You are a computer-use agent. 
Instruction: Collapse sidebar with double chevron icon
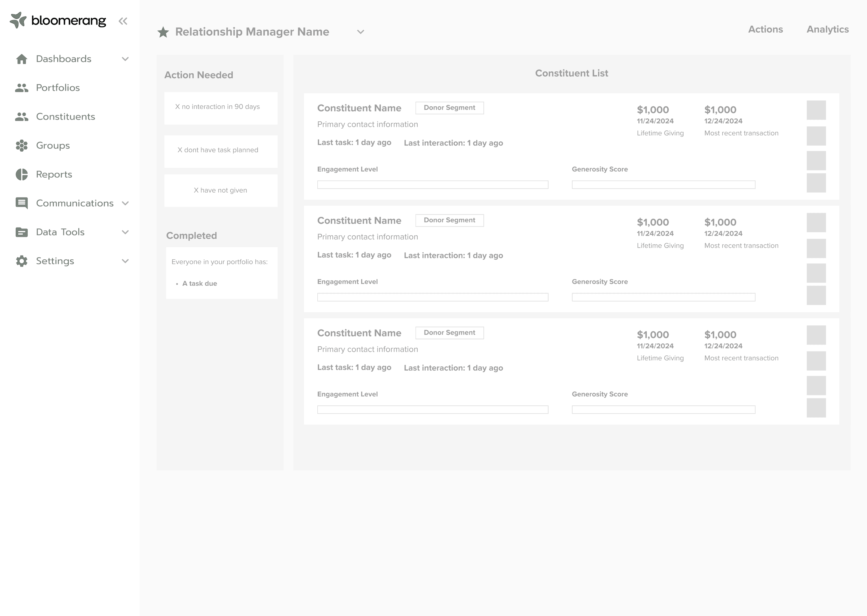tap(123, 21)
